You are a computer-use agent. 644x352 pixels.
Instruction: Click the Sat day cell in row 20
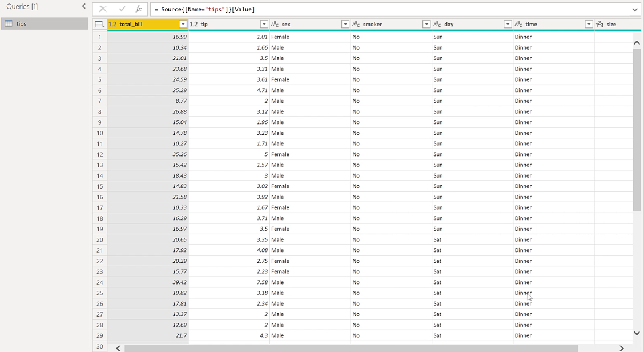click(x=472, y=240)
